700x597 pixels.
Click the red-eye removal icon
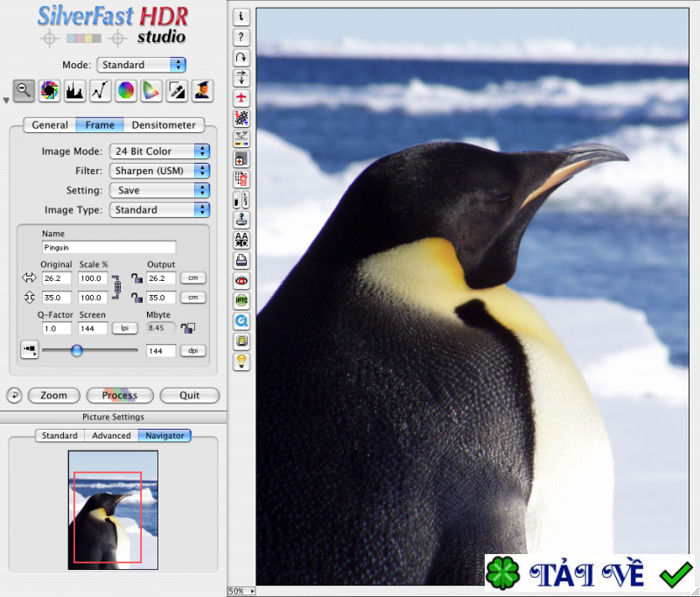pos(241,280)
